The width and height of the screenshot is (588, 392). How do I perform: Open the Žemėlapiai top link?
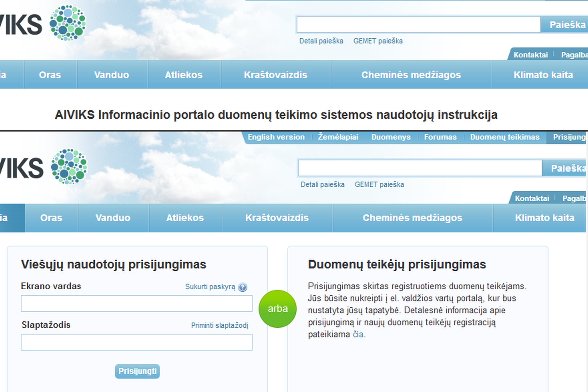pos(338,137)
